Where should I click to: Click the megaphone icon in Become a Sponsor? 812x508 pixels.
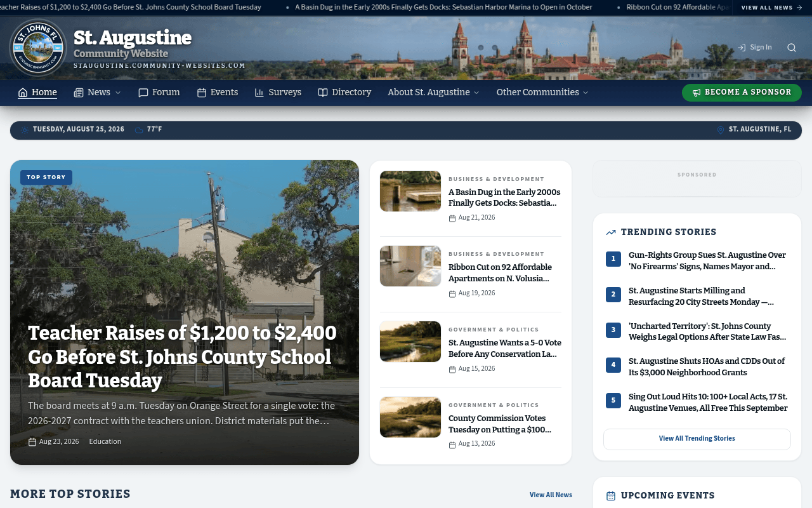point(697,93)
